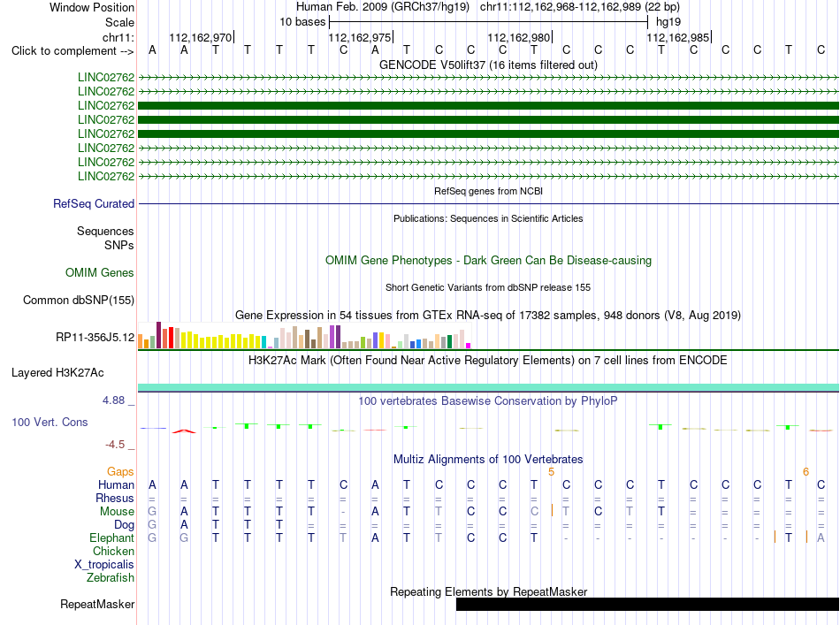
Task: Click position marker 112,162,970
Action: click(x=201, y=37)
